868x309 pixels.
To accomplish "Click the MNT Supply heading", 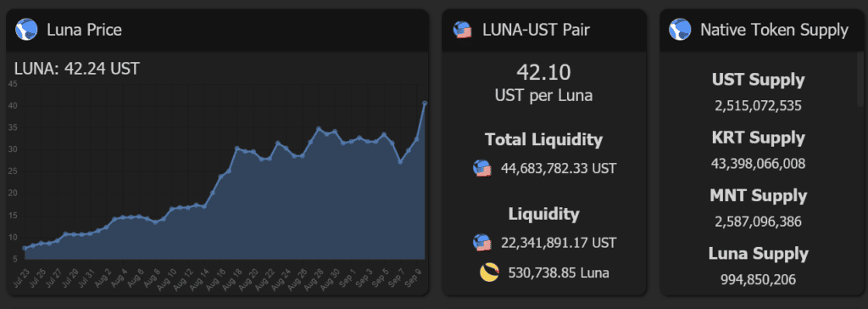I will [759, 196].
